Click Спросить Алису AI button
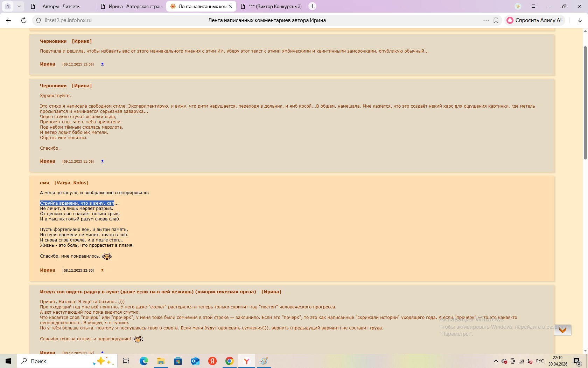The height and width of the screenshot is (368, 588). [x=534, y=20]
